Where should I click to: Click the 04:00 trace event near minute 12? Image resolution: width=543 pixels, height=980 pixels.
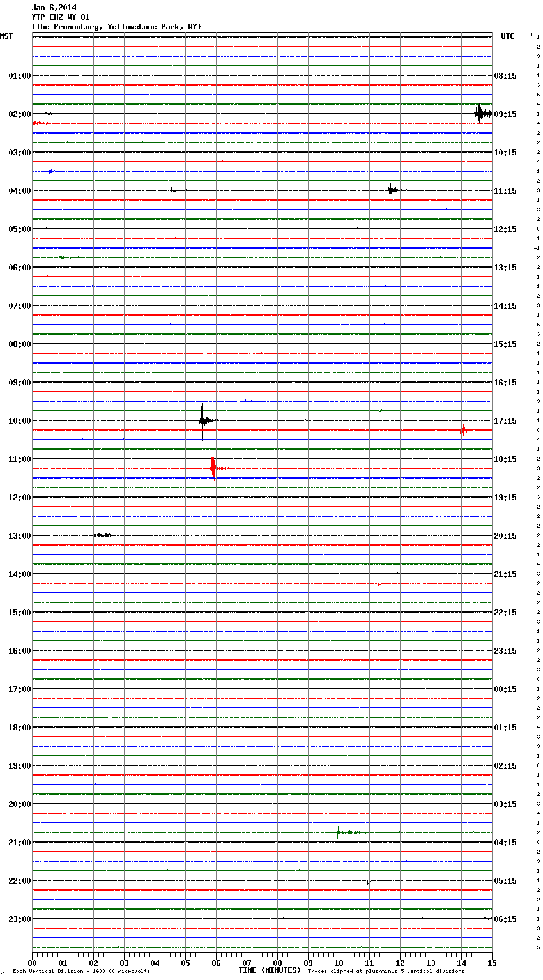coord(392,190)
